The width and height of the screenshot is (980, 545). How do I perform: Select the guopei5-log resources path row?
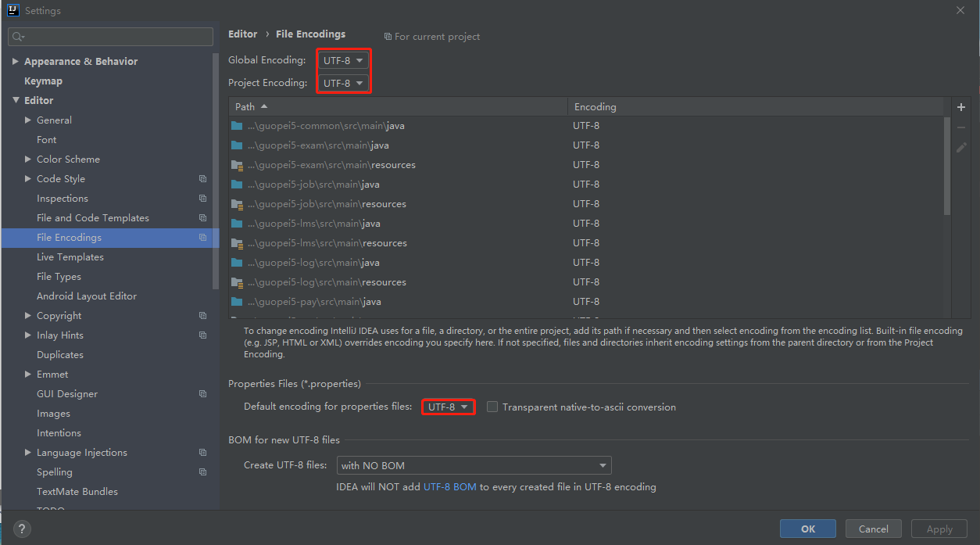[x=586, y=282]
